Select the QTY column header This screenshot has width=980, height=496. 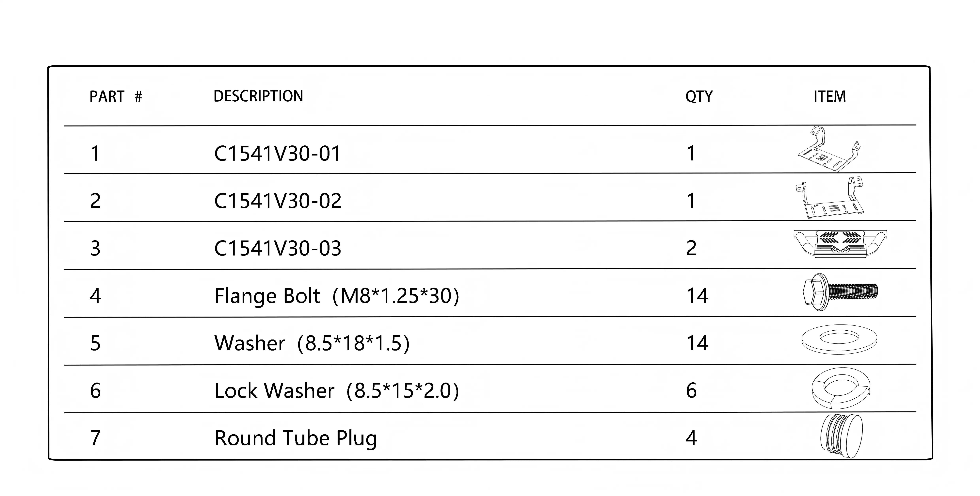(x=699, y=97)
